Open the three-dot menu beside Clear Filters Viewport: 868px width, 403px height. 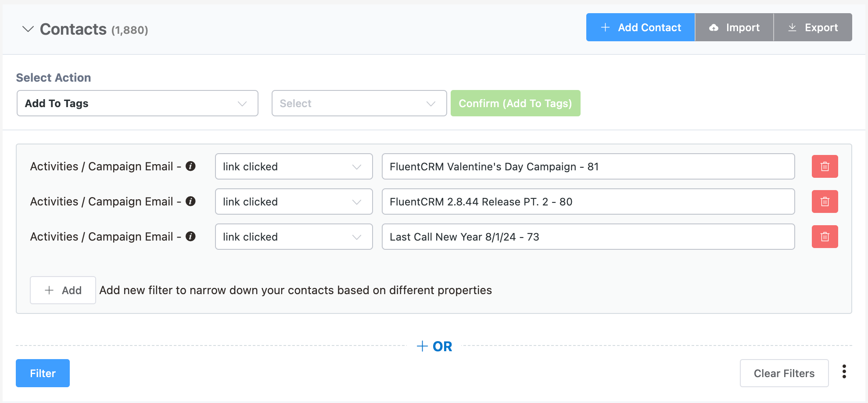tap(844, 372)
